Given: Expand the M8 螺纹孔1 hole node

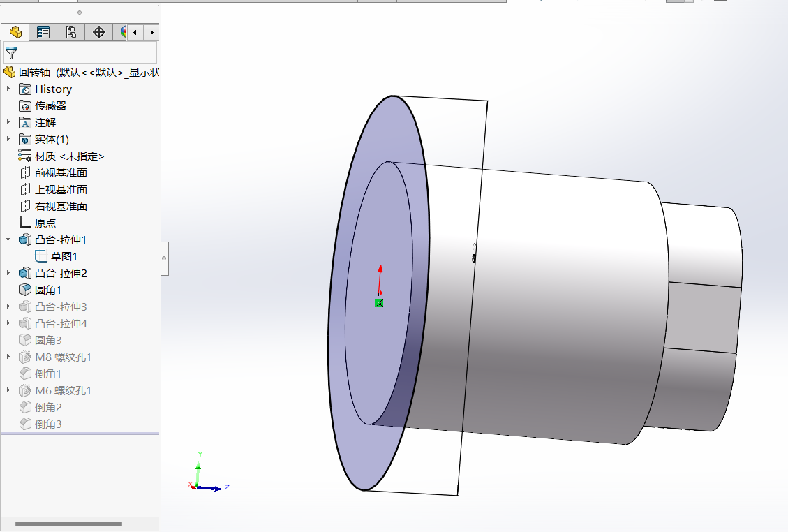Looking at the screenshot, I should [x=8, y=357].
